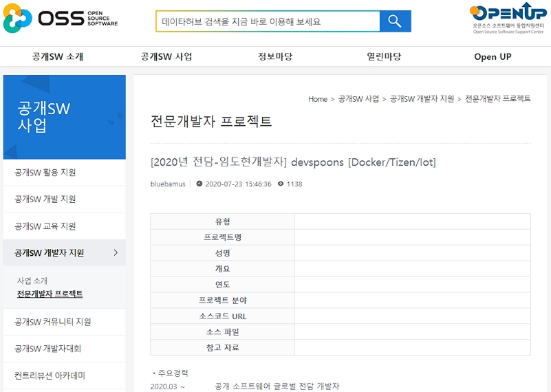Open the OSS Open Source Software logo
Viewport: 551px width, 392px height.
(61, 19)
